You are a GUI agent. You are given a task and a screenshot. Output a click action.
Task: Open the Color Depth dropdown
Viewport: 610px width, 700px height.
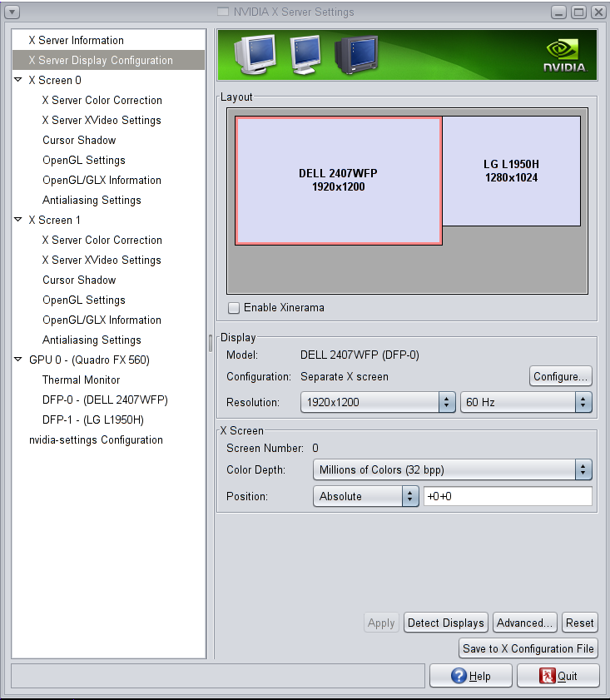point(453,469)
